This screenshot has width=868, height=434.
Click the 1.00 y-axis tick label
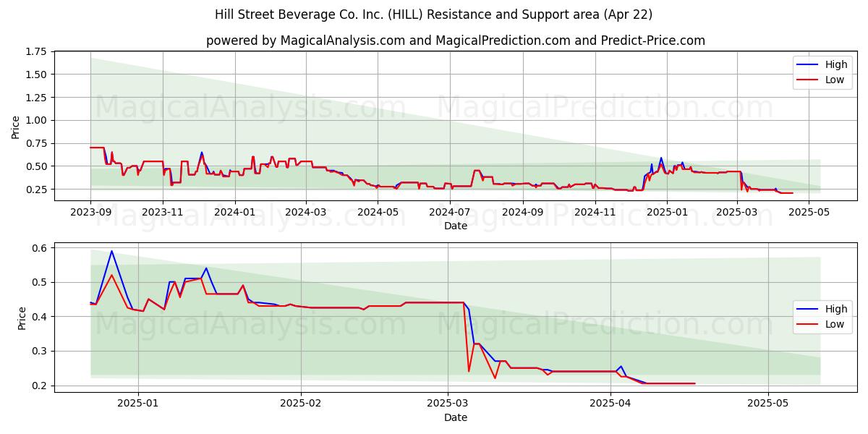[x=36, y=120]
